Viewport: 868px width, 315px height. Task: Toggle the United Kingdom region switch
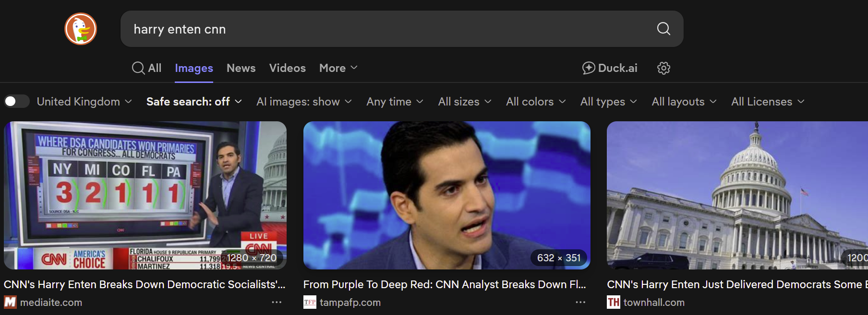point(17,101)
